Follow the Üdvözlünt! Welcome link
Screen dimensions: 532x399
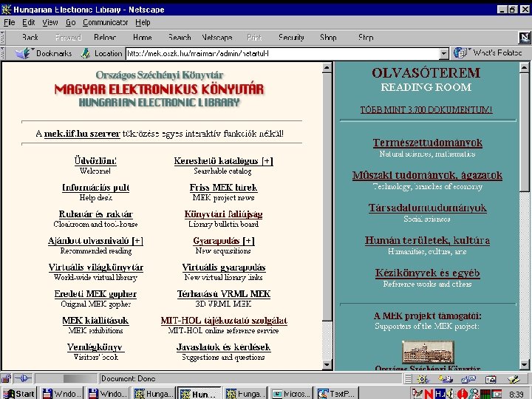(x=95, y=161)
